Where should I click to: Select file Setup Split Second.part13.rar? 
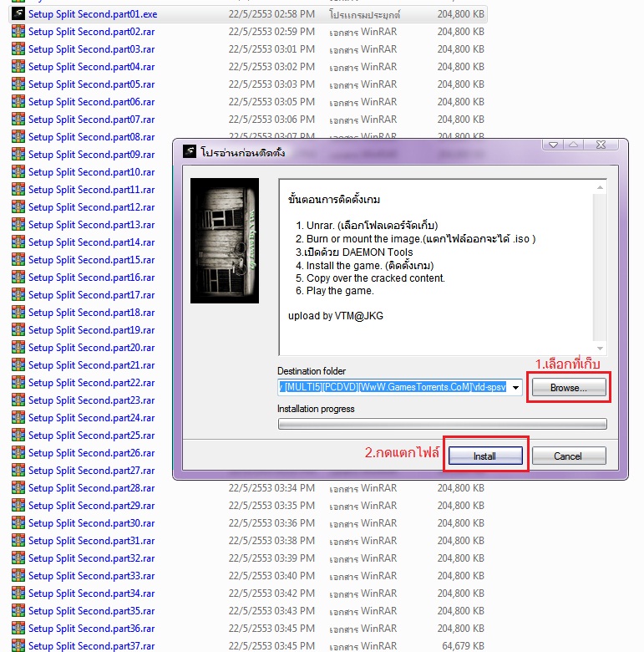[x=91, y=225]
